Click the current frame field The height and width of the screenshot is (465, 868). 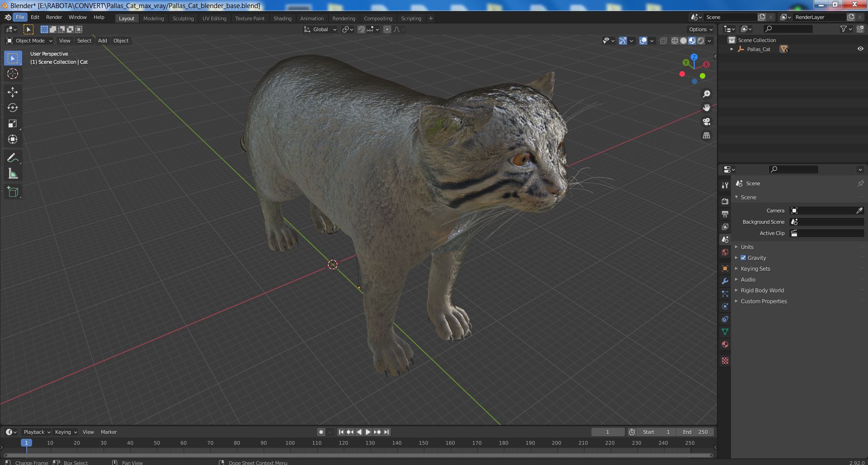(607, 432)
